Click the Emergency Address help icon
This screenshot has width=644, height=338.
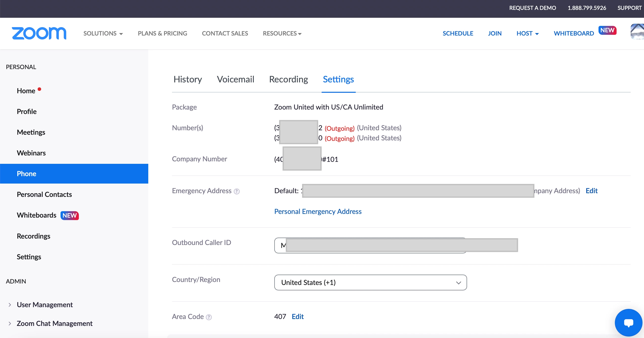pyautogui.click(x=236, y=191)
